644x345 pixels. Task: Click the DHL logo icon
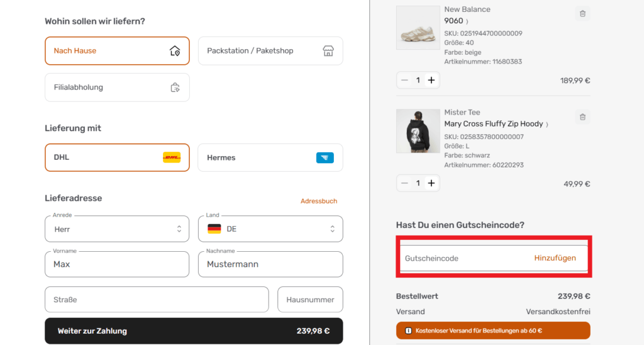tap(172, 157)
